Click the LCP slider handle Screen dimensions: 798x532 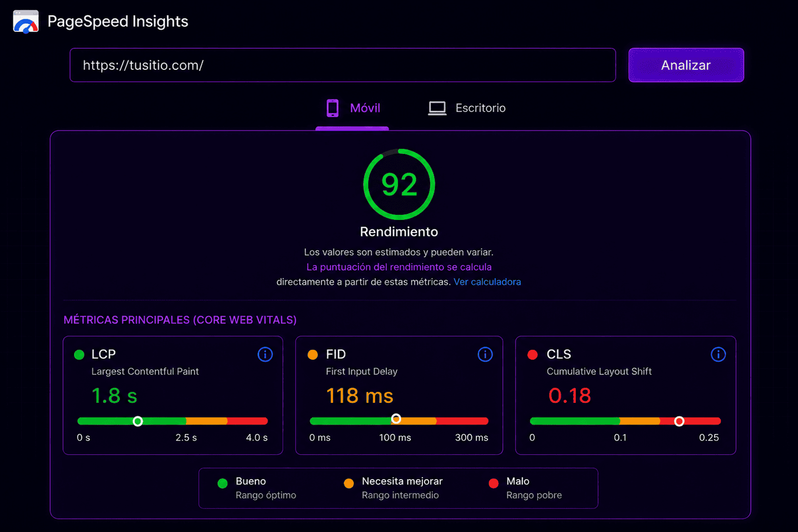[x=138, y=422]
